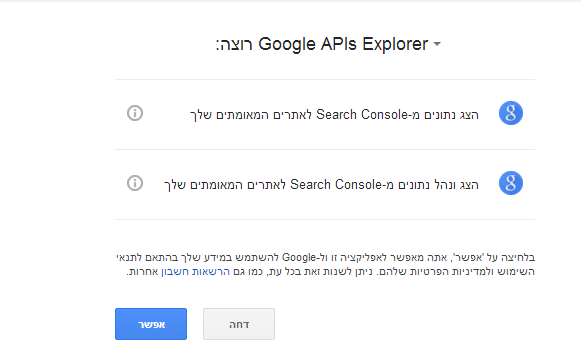Click Google icon for view-data permission

click(511, 113)
